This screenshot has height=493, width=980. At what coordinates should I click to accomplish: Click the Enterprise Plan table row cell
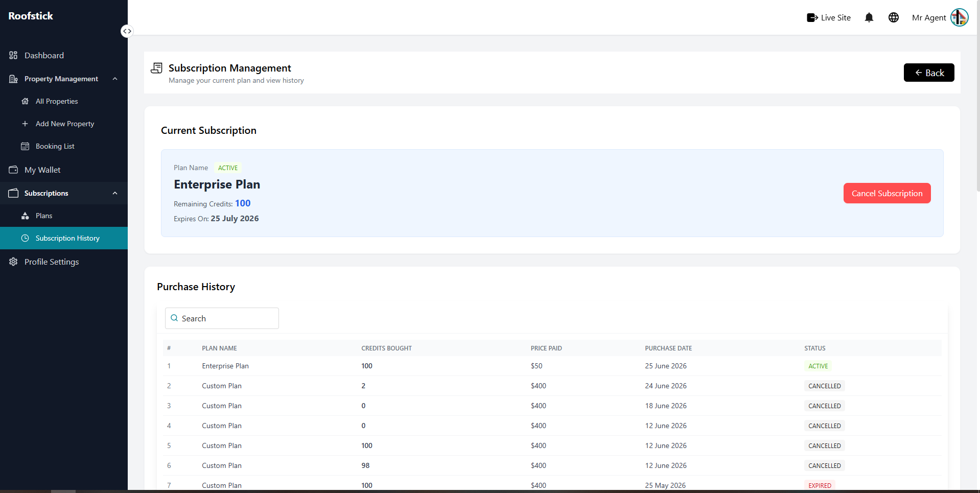coord(225,366)
